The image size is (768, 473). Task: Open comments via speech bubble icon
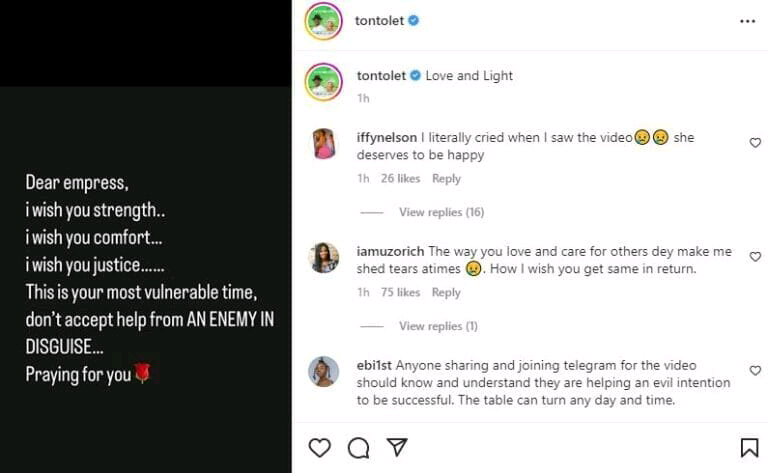(358, 447)
